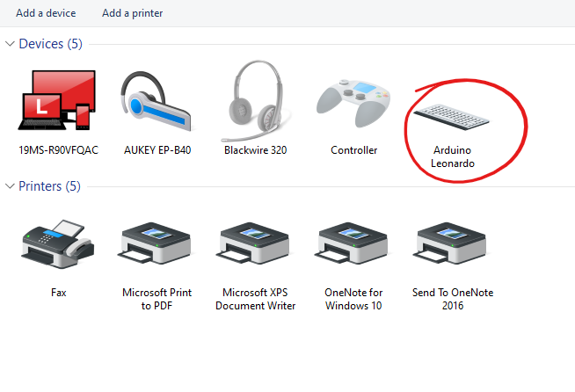Image resolution: width=575 pixels, height=392 pixels.
Task: Select the Microsoft XPS Document Writer icon
Action: 254,243
